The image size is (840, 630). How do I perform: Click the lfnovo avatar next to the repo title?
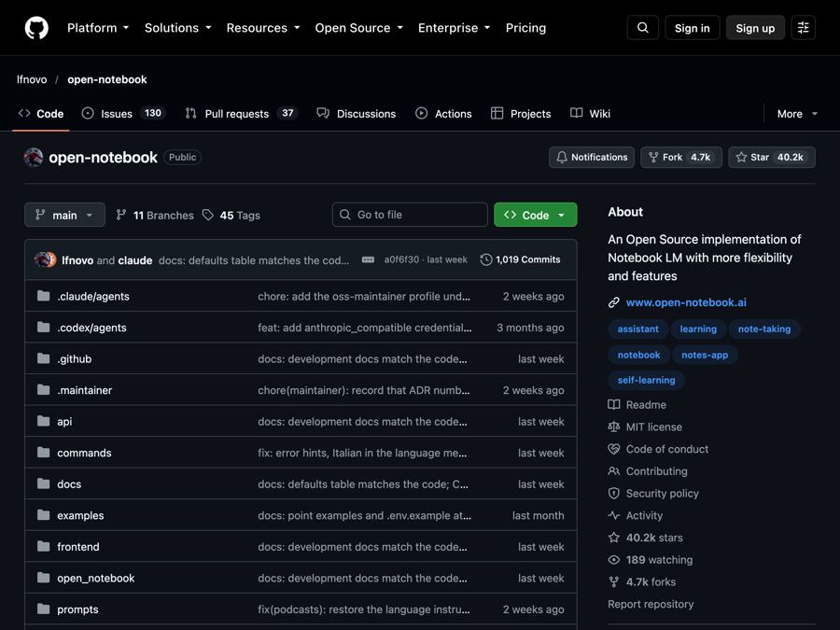(x=34, y=158)
